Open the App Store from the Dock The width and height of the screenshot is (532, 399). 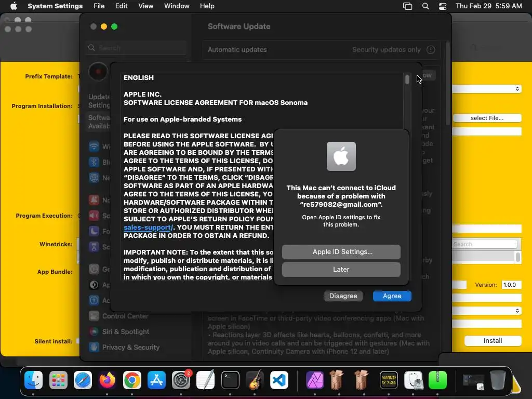[x=156, y=380]
